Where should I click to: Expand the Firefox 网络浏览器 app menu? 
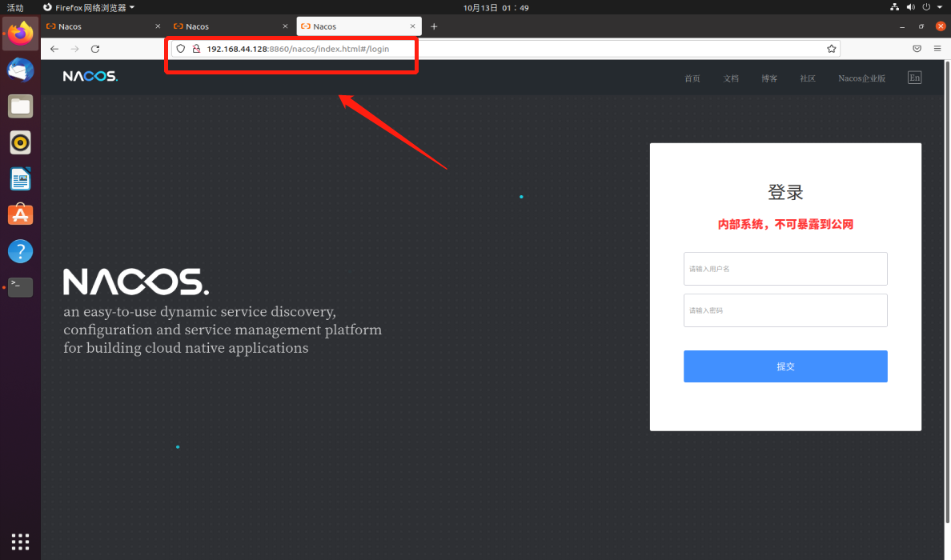(89, 8)
